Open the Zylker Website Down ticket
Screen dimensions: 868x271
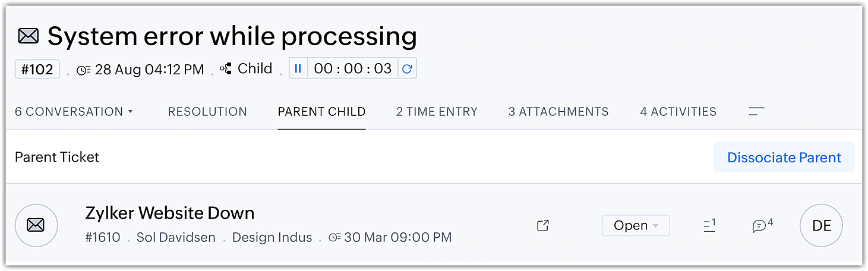pos(170,213)
